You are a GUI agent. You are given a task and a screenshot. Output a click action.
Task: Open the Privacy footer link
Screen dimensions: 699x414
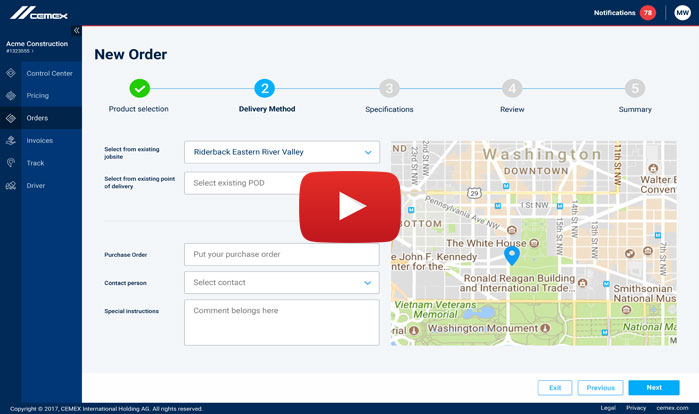pyautogui.click(x=636, y=408)
